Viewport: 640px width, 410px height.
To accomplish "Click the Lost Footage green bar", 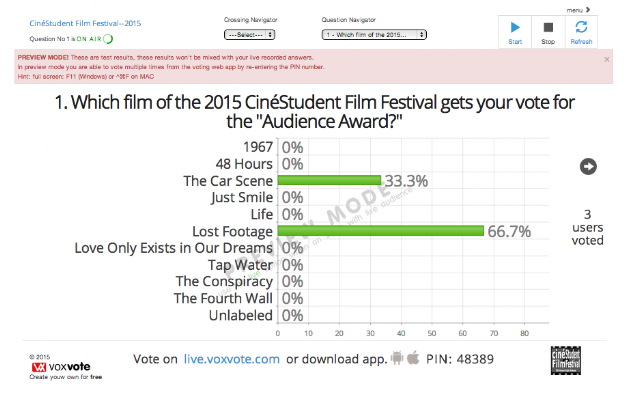I will [x=380, y=231].
